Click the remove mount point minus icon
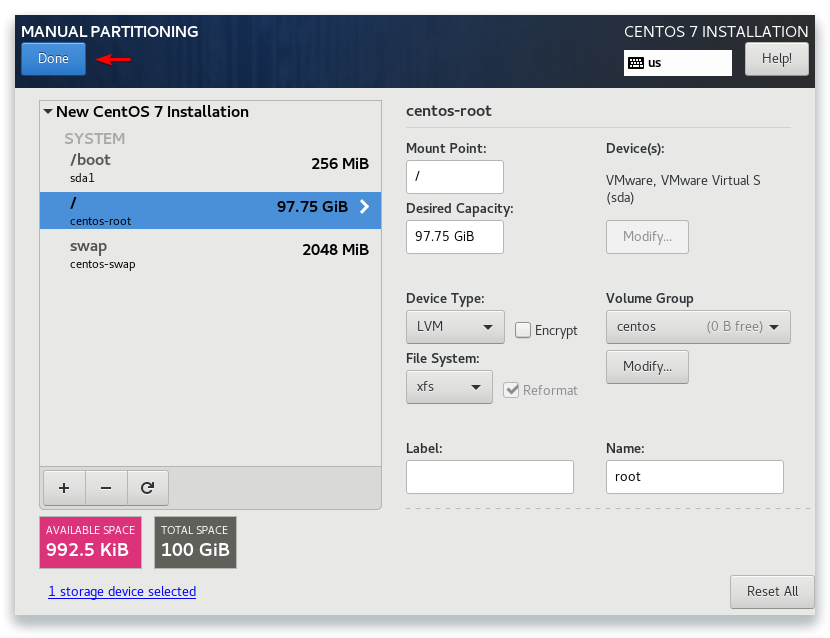 (106, 488)
